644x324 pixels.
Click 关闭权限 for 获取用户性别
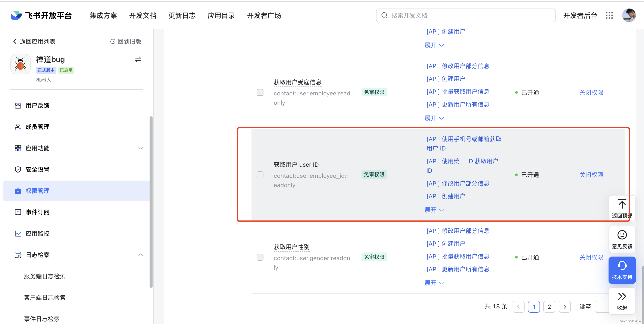(591, 257)
